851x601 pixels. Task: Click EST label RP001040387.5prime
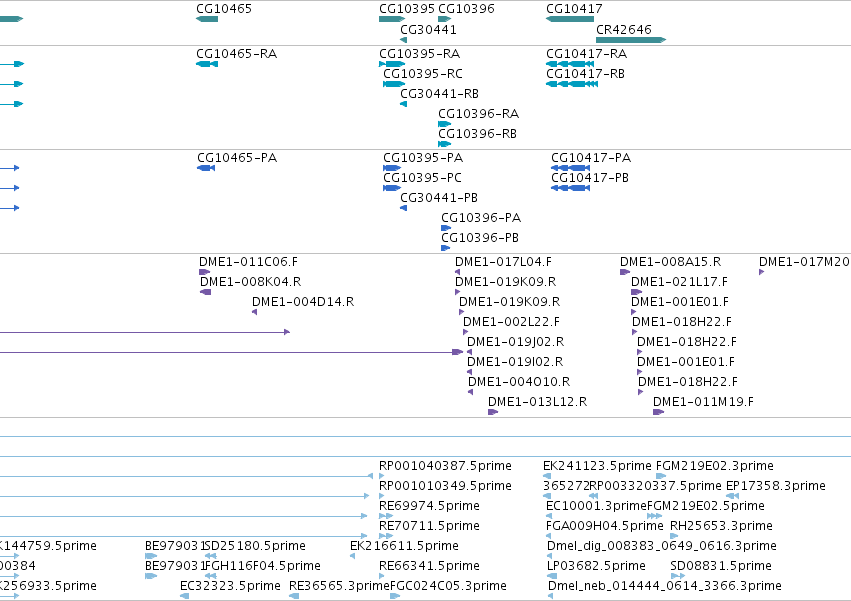tap(446, 466)
